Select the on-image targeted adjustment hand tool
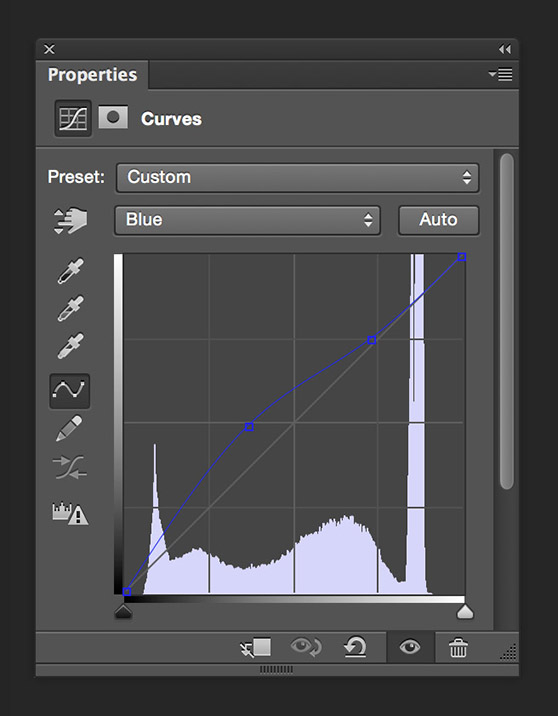Screen dimensions: 558x716 [x=70, y=221]
